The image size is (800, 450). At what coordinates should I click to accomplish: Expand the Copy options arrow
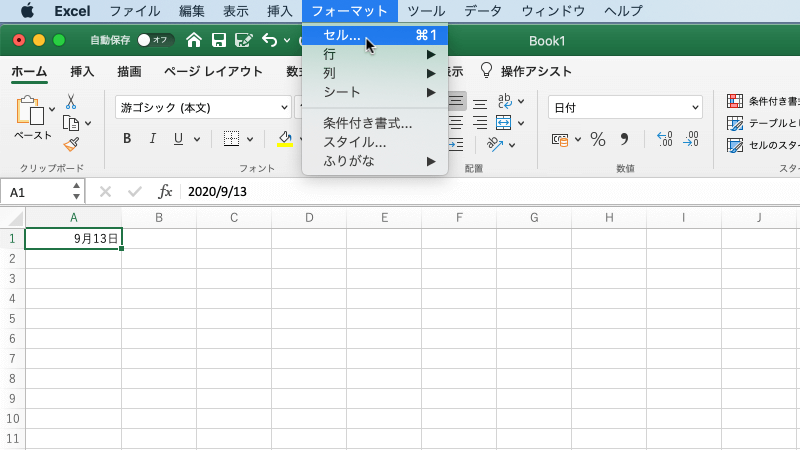click(88, 123)
